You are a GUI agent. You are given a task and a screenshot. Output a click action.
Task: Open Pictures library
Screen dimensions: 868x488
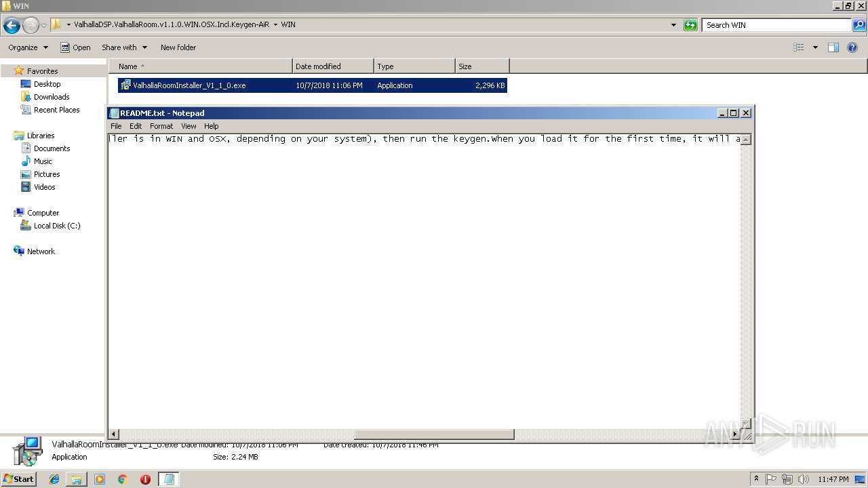[x=47, y=174]
